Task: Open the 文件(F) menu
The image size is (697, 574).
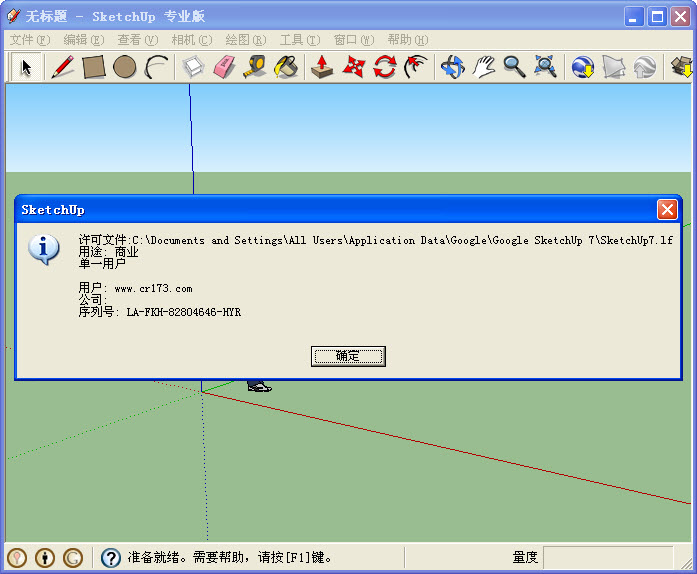Action: [30, 40]
